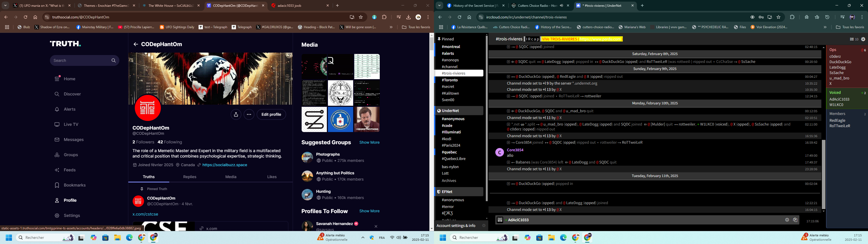Expand collapsed SQDC joined event at 02:48:15
Viewport: 868px width, 244px height.
click(x=509, y=47)
